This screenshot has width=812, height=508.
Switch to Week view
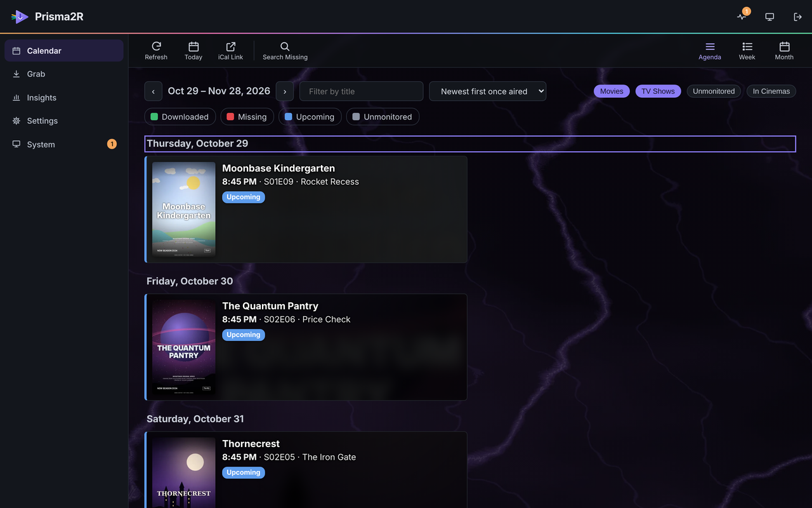click(x=747, y=51)
